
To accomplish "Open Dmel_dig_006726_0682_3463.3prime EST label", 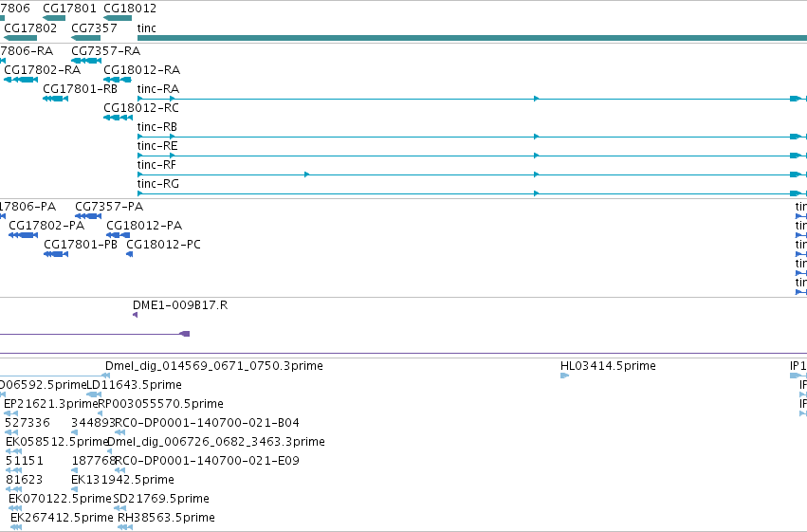I will click(216, 443).
